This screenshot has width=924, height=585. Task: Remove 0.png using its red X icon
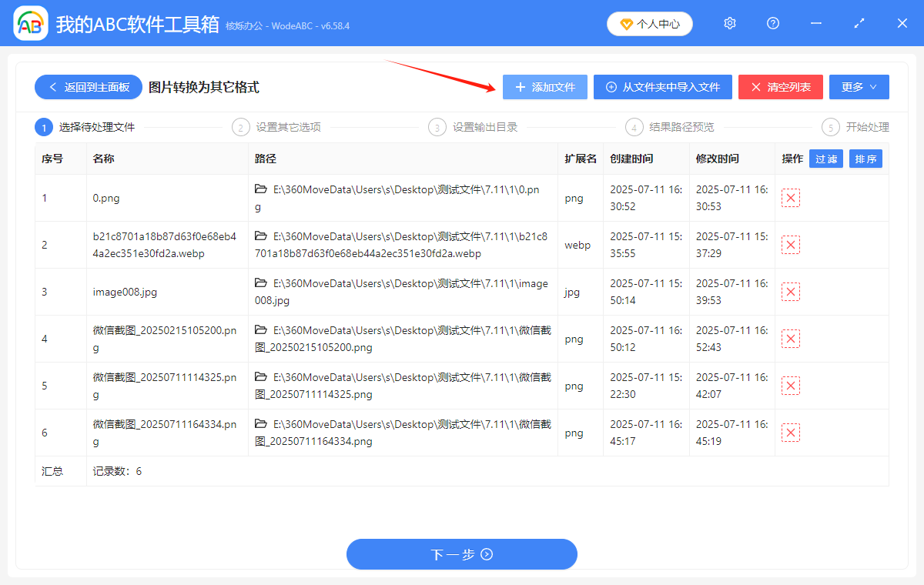pos(790,198)
